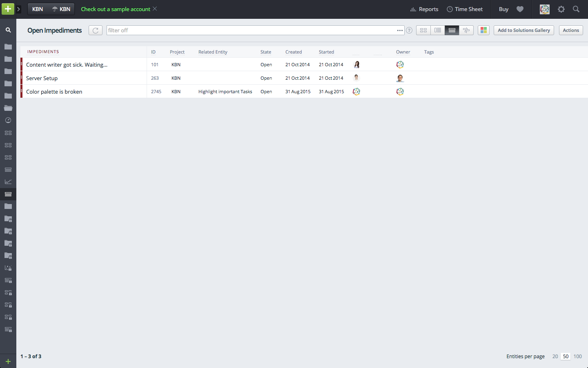Viewport: 588px width, 368px height.
Task: Refresh the Open Impediments list
Action: (95, 30)
